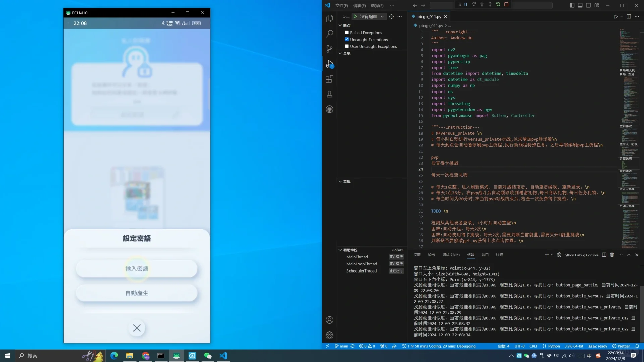
Task: Disable the Uncaught Exceptions checkbox
Action: (x=347, y=39)
